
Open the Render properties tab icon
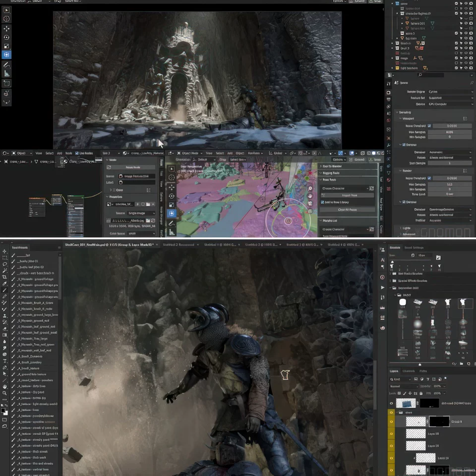coord(389,92)
